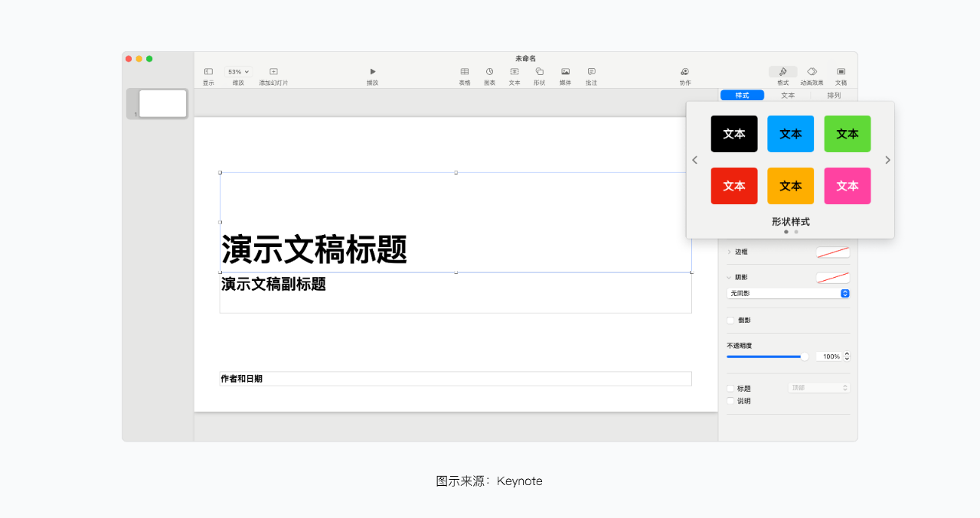Open the 图表 chart tool
980x518 pixels.
point(489,72)
